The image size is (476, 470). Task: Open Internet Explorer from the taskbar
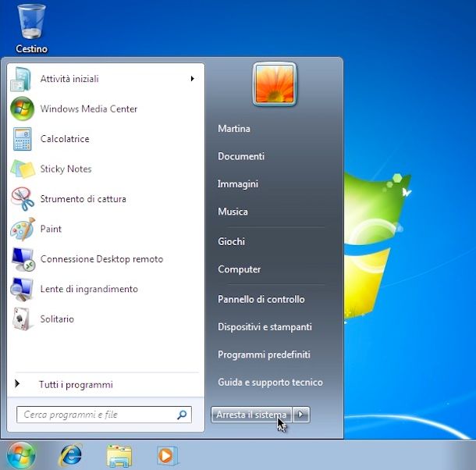(70, 455)
